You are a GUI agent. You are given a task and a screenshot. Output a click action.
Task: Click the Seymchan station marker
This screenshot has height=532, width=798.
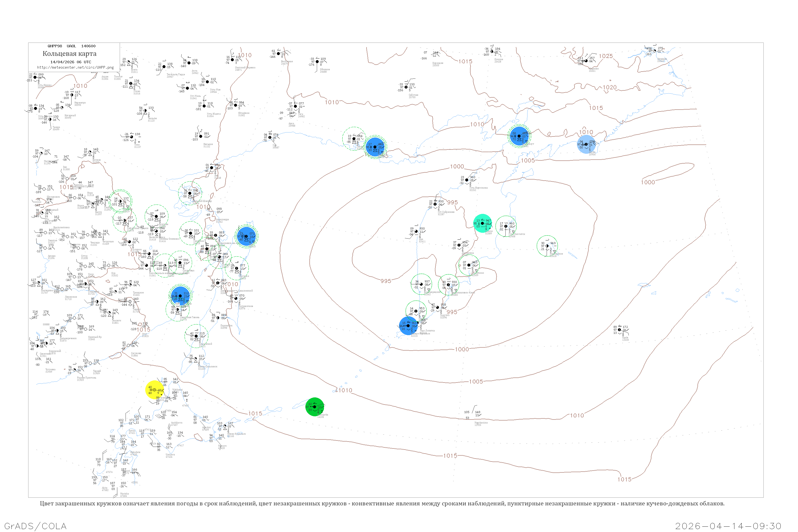click(x=406, y=87)
